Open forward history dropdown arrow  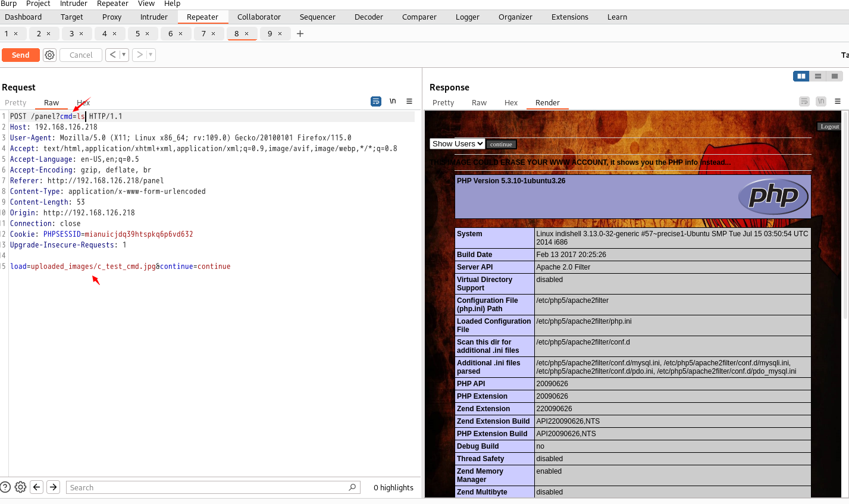[x=151, y=55]
